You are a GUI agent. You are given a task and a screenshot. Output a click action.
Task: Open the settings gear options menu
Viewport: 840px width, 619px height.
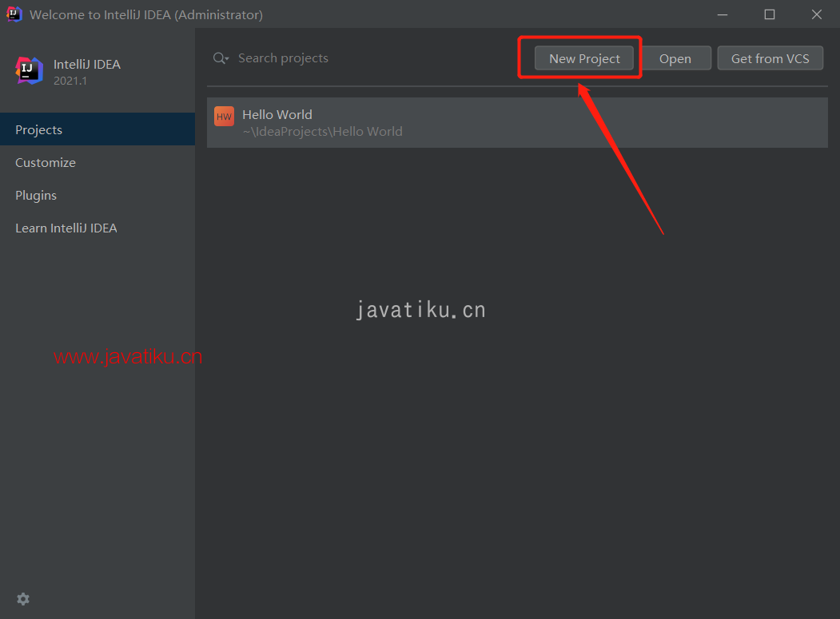pyautogui.click(x=23, y=599)
